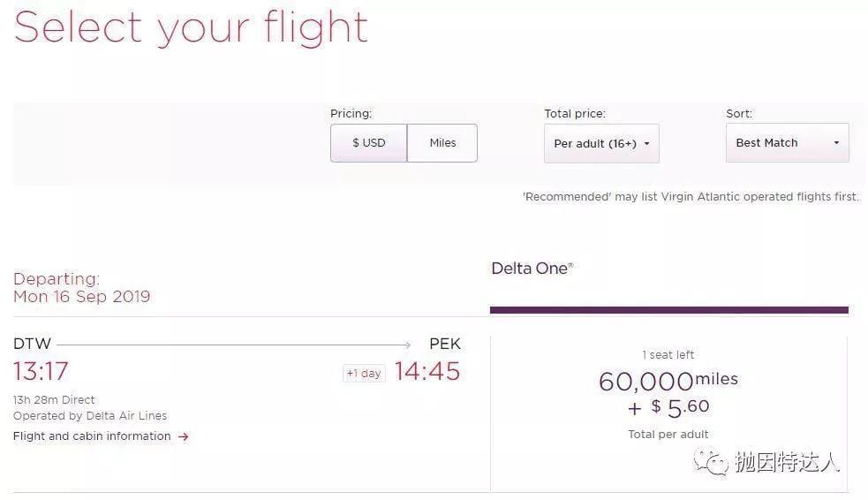Switch pricing to $ USD

[x=369, y=143]
